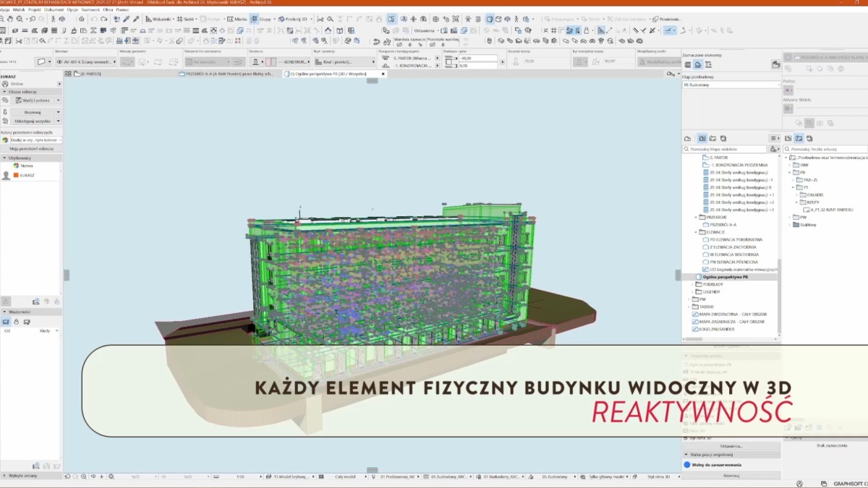Click the Udostępnij wszystko button
Viewport: 868px width, 488px height.
(31, 121)
